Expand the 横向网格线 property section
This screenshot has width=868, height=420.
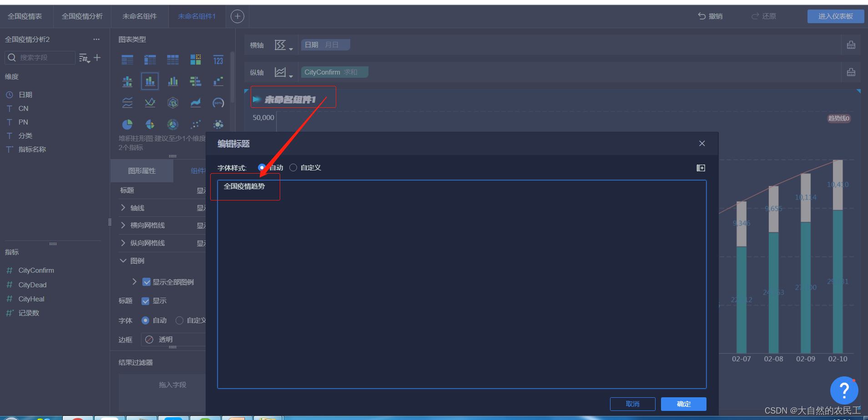(123, 225)
